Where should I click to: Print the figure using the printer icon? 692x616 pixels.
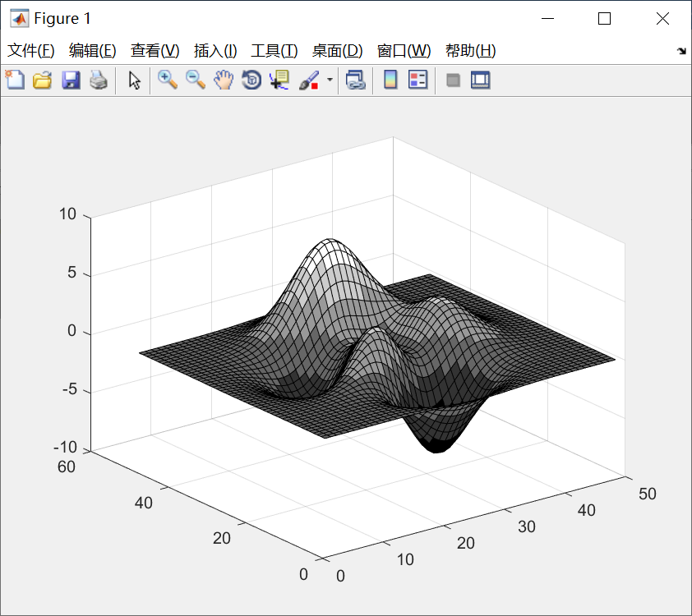[99, 80]
